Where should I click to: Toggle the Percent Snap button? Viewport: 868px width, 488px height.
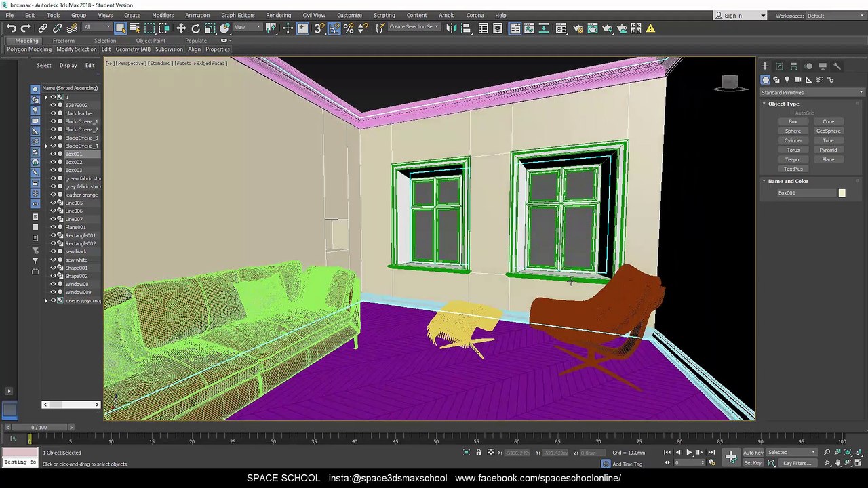pyautogui.click(x=349, y=28)
